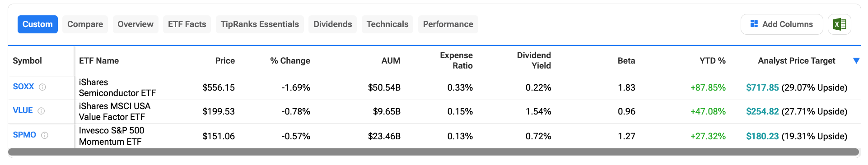Switch to ETF Facts tab
Viewport: 868px width, 165px height.
click(x=187, y=24)
